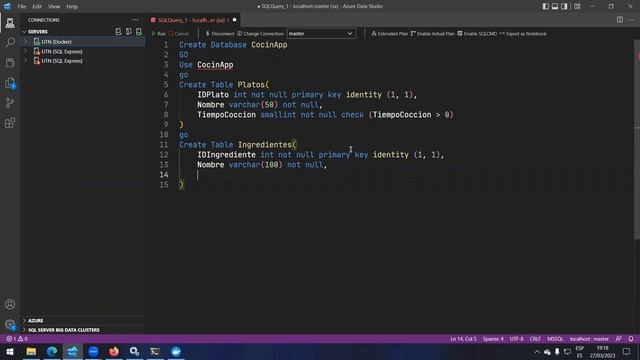640x360 pixels.
Task: Open Windows Action Center notifications
Action: [627, 351]
